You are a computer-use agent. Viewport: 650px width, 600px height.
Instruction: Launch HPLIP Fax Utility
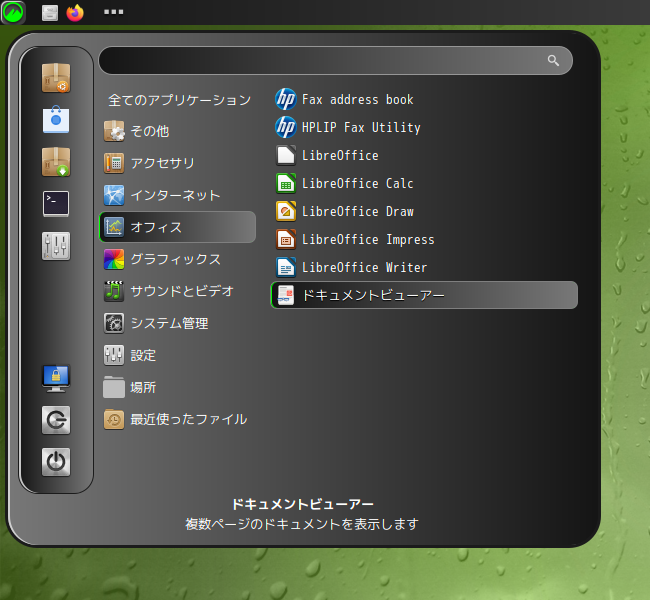(x=424, y=127)
